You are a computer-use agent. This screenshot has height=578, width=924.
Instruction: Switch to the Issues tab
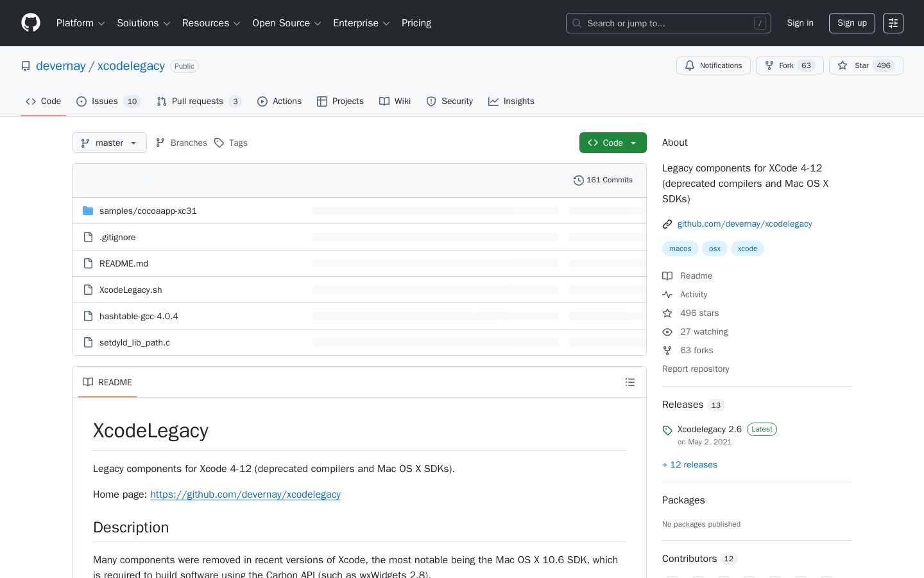click(x=108, y=101)
